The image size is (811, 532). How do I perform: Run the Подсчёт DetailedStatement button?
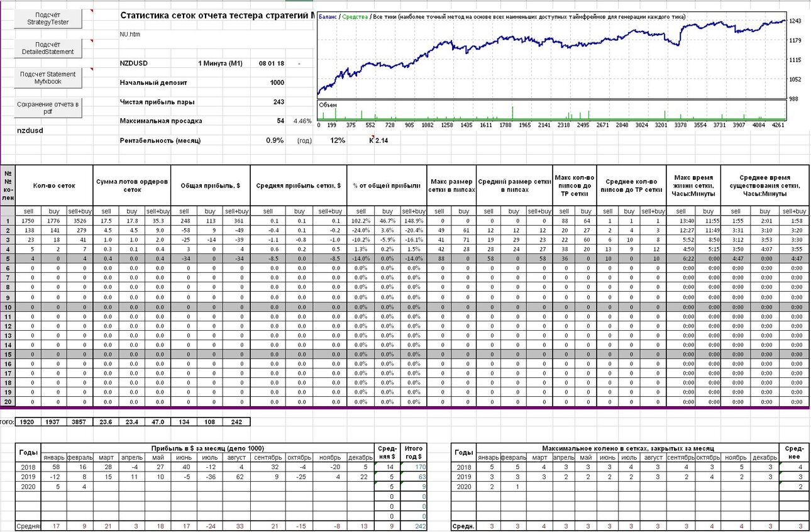pyautogui.click(x=47, y=48)
